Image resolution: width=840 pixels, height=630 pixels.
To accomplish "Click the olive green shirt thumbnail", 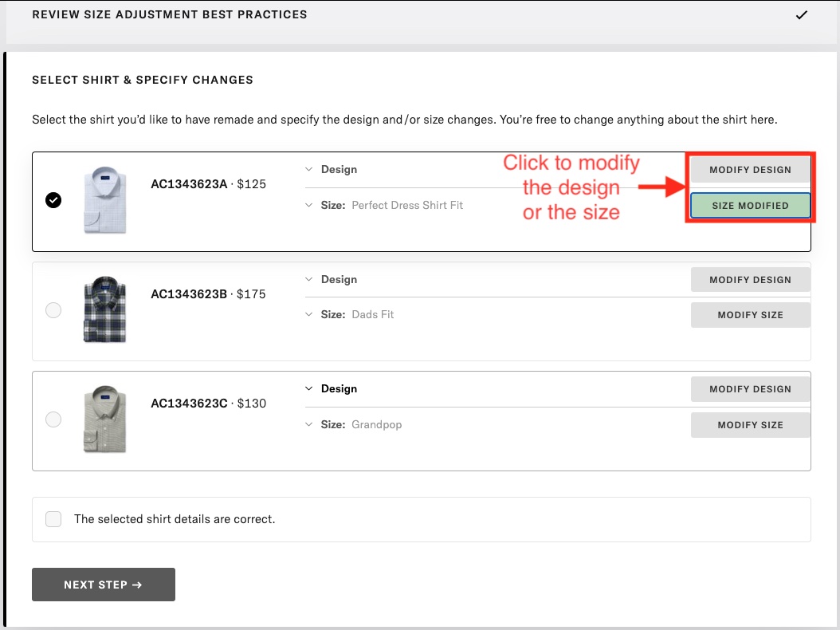I will tap(104, 419).
